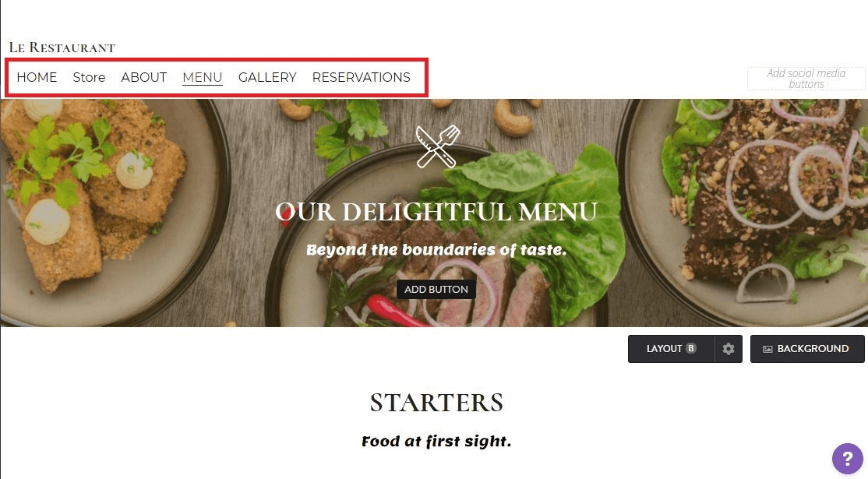The image size is (868, 479).
Task: Select the MENU navigation item
Action: tap(203, 77)
